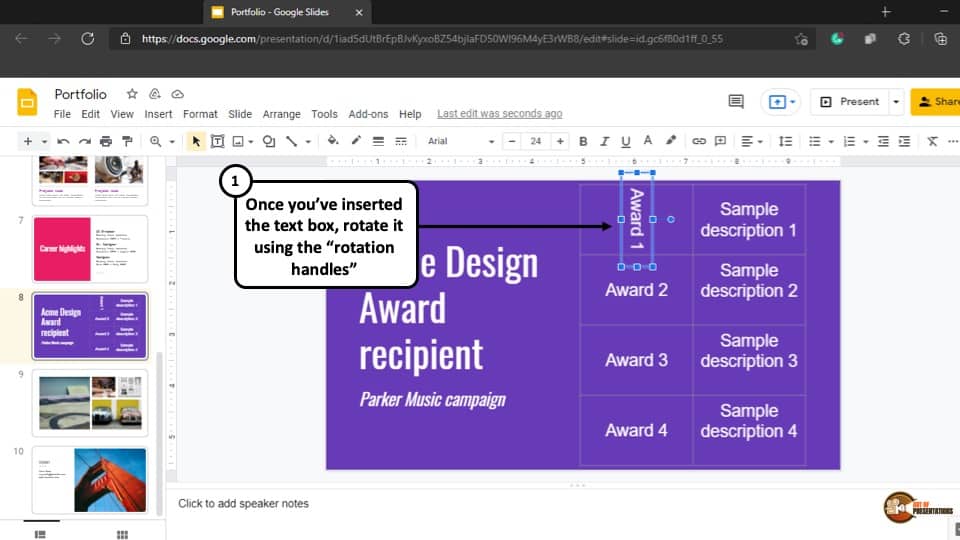Select the line tool
Viewport: 960px width, 540px height.
[x=291, y=141]
